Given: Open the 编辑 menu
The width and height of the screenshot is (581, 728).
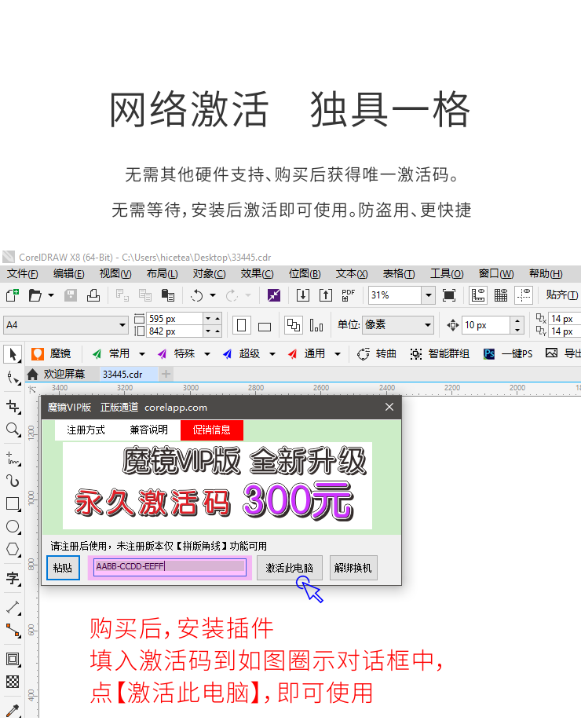Looking at the screenshot, I should 68,274.
